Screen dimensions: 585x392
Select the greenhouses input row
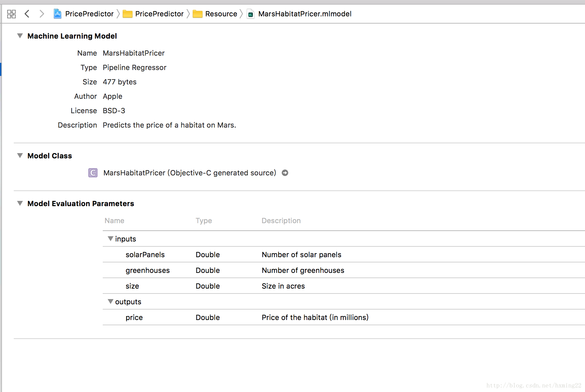[x=344, y=270]
